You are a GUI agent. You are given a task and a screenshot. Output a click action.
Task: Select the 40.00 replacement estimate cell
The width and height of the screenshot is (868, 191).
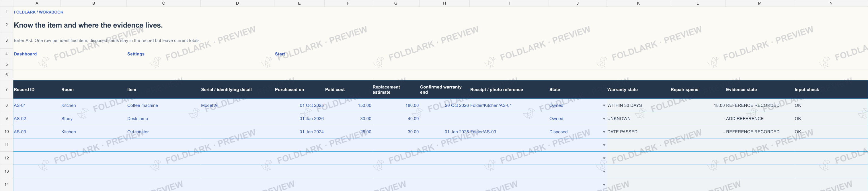[x=396, y=118]
